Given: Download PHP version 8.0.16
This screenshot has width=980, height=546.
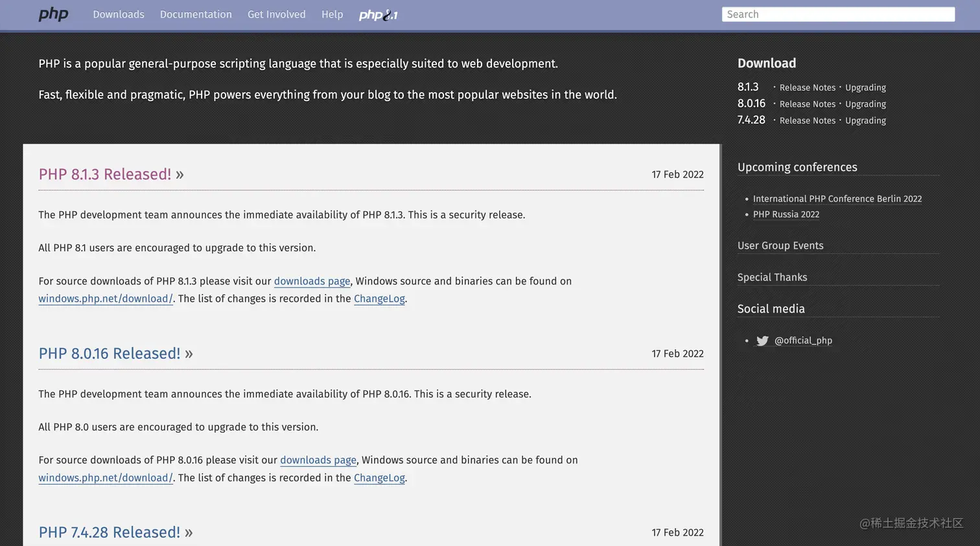Looking at the screenshot, I should 751,104.
